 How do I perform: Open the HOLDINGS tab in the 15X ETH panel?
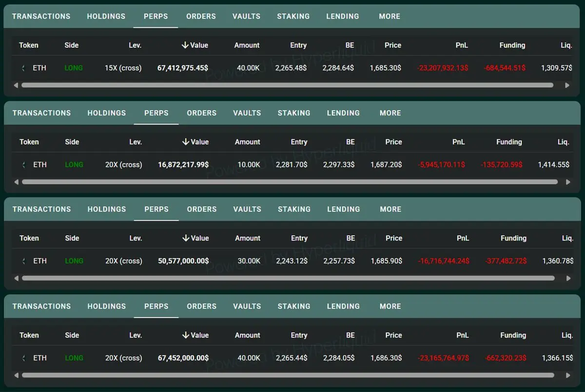[106, 16]
